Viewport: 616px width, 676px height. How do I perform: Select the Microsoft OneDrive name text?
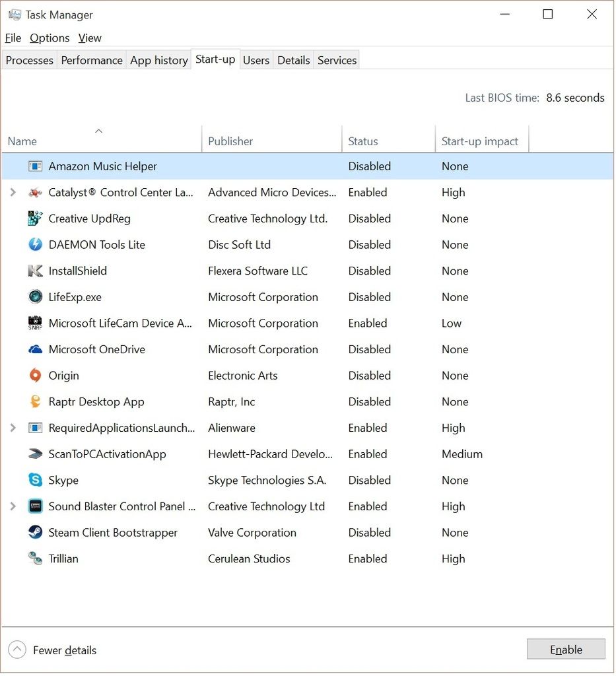96,350
